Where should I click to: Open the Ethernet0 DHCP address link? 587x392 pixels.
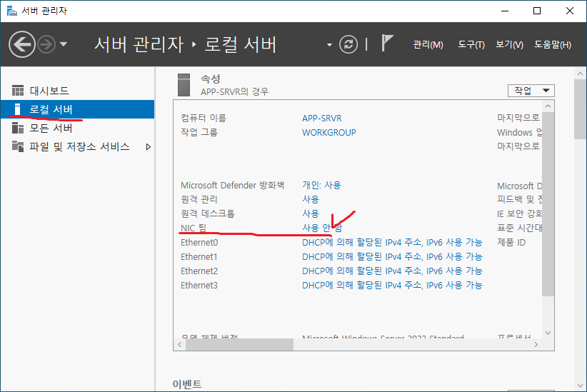392,242
